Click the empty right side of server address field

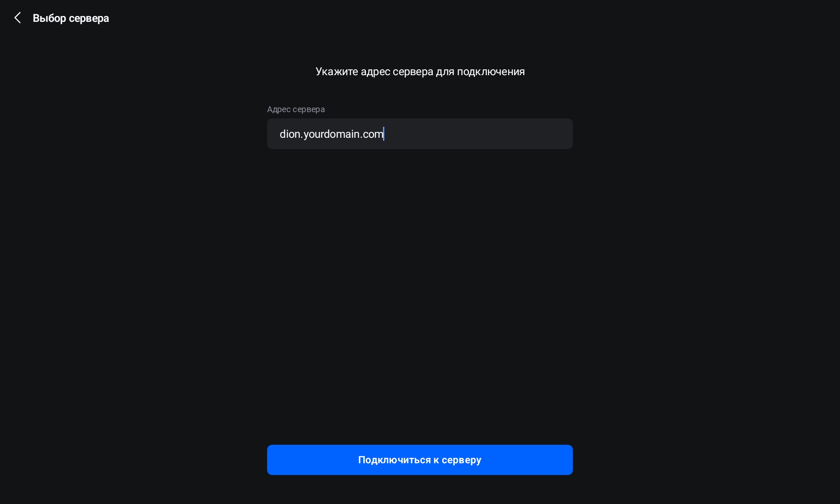(479, 134)
